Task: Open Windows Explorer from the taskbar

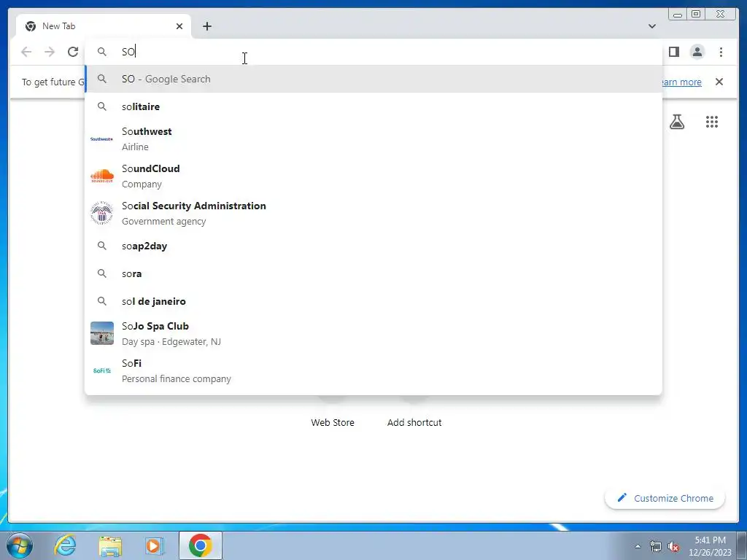Action: point(110,545)
